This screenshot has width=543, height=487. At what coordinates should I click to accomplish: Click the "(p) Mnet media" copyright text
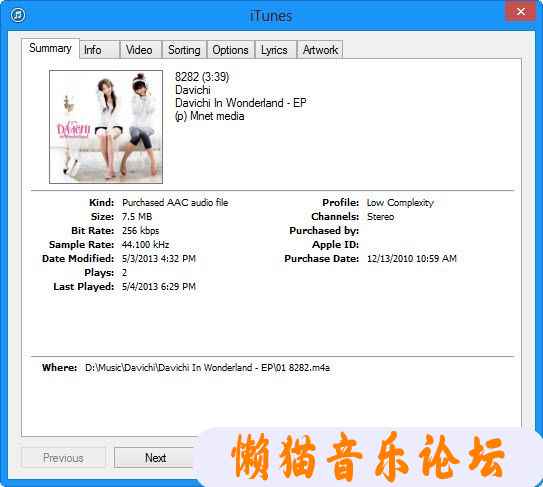[210, 116]
